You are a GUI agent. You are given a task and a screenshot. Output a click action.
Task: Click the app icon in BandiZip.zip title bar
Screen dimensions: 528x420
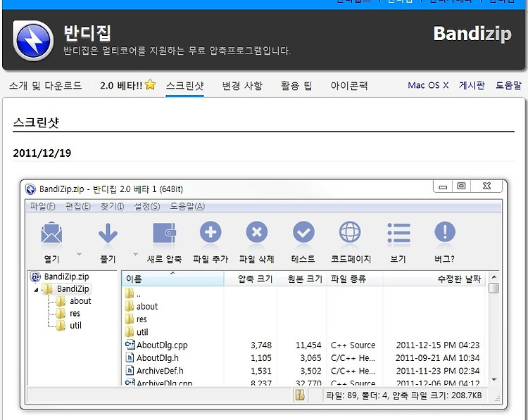click(31, 189)
